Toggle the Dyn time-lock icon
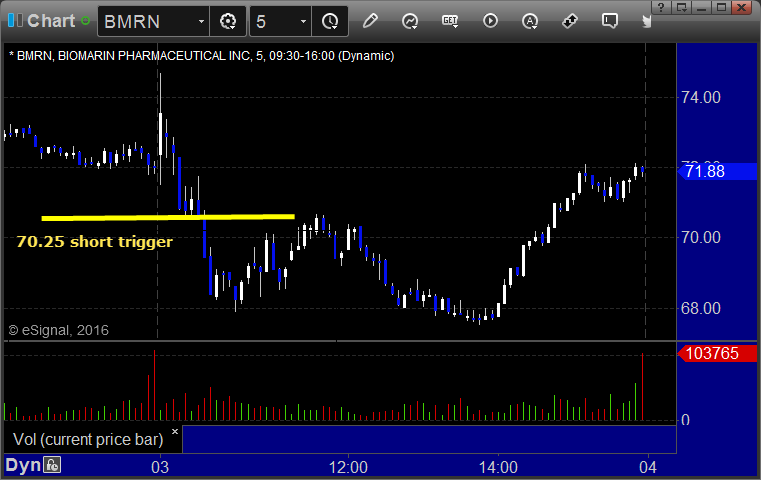 (x=52, y=465)
